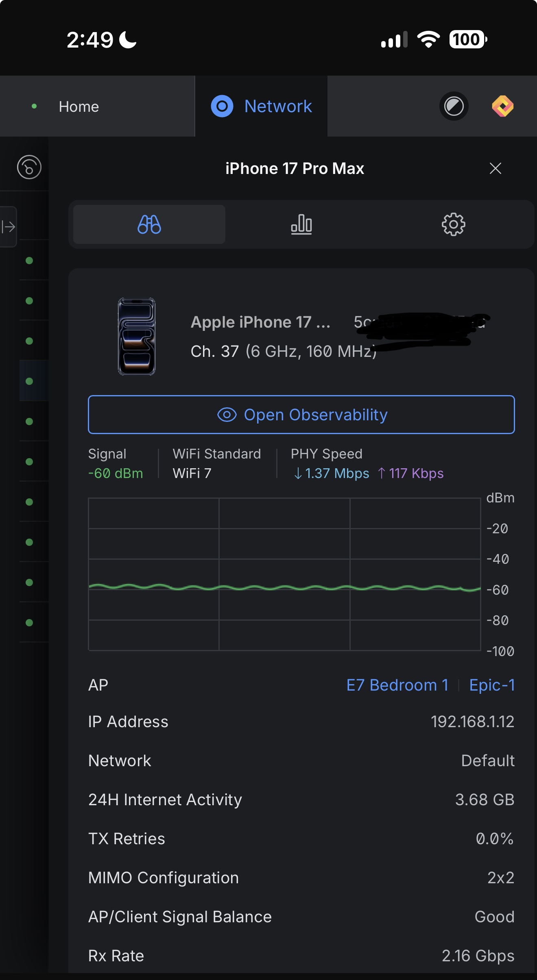Click the Open Observability button

301,415
